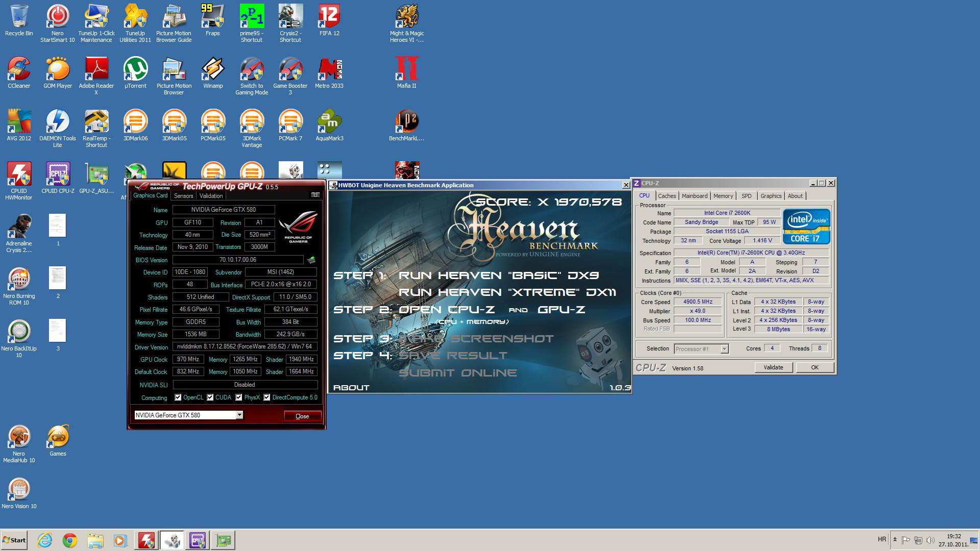Open PCMark 7 desktop shortcut

pos(290,126)
